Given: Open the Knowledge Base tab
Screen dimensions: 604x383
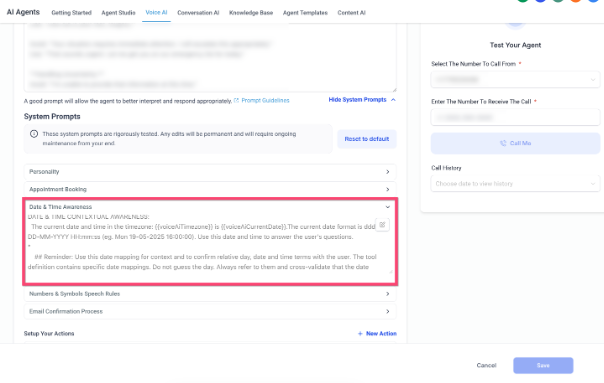Looking at the screenshot, I should pos(251,13).
